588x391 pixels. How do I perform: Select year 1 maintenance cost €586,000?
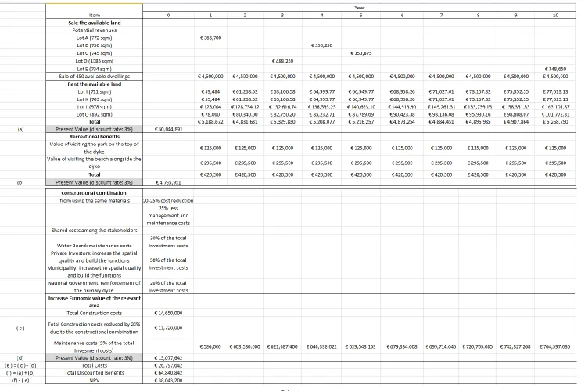pyautogui.click(x=211, y=346)
